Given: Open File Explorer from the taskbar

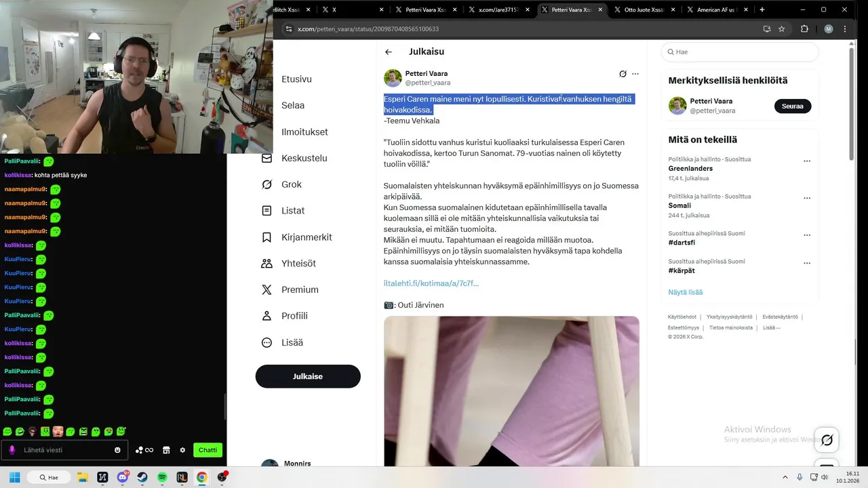Looking at the screenshot, I should click(x=83, y=477).
